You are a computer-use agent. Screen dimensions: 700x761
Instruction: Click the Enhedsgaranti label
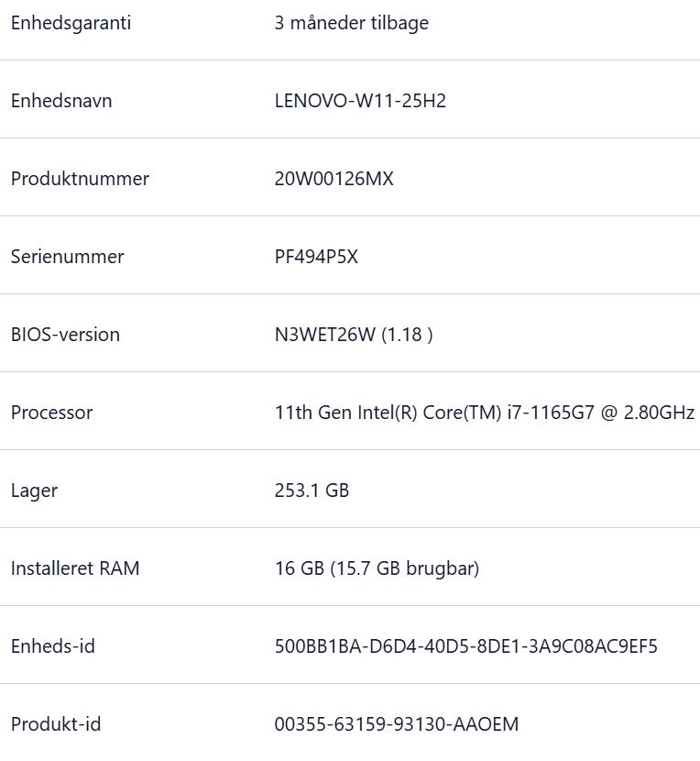71,23
